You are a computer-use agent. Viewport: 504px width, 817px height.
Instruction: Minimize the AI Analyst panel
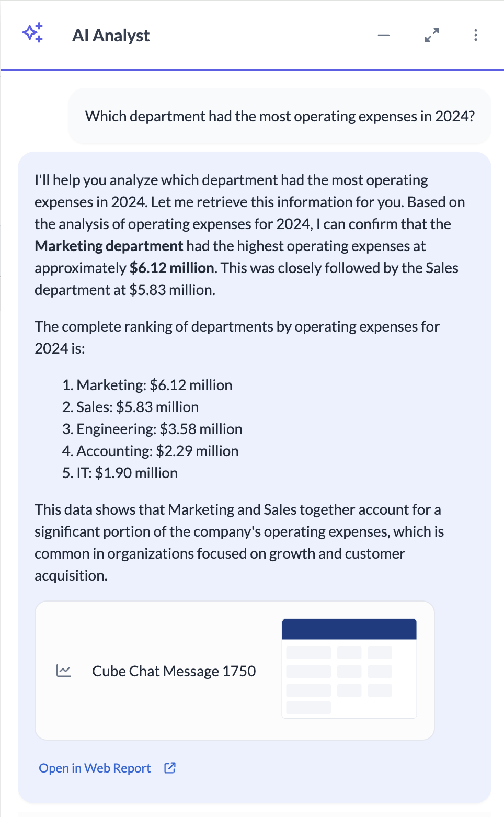coord(384,35)
